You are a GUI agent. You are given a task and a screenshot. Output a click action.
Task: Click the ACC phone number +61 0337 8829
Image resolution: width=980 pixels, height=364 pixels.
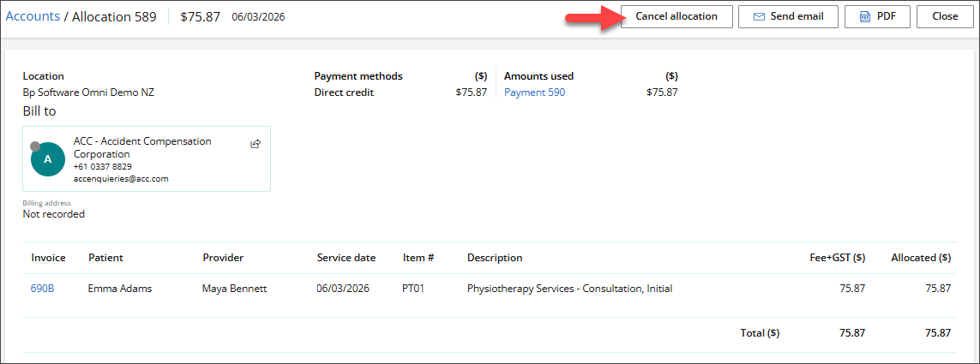(103, 167)
